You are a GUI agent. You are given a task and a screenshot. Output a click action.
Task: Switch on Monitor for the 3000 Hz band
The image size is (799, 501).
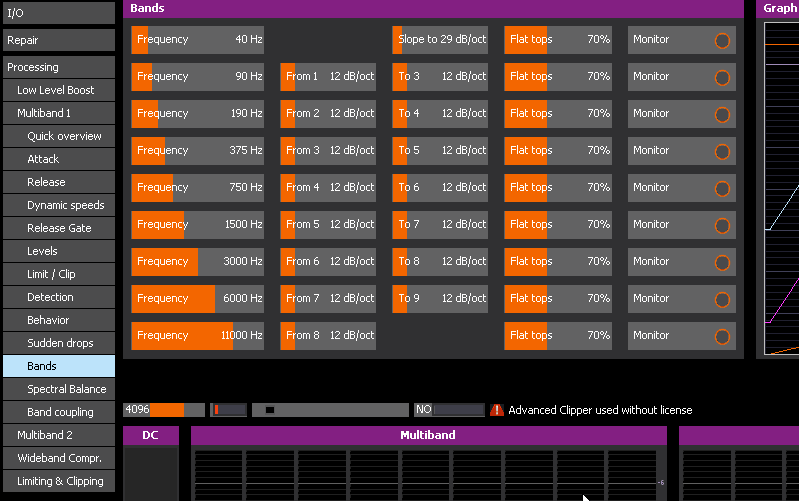(x=722, y=263)
